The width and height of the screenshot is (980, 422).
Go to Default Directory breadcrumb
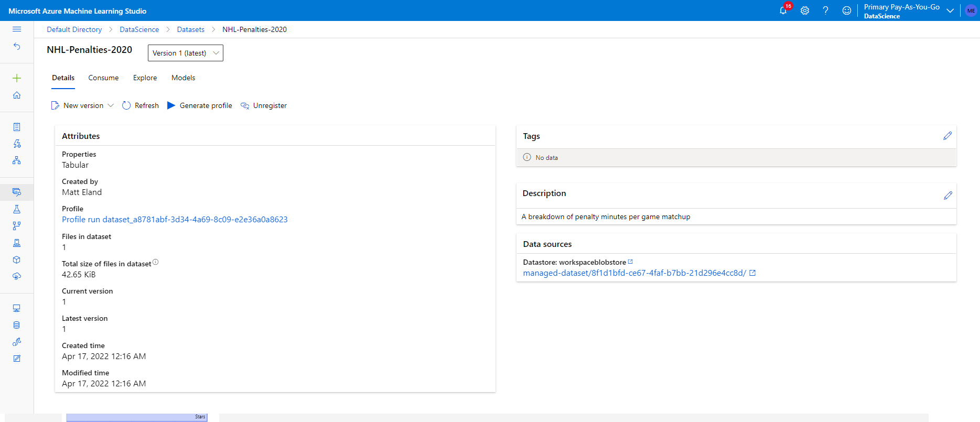coord(74,29)
